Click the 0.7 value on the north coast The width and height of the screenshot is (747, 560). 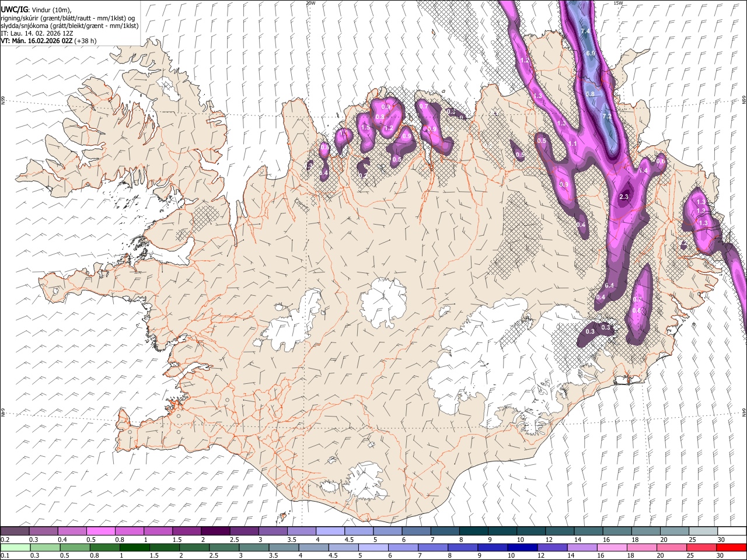pos(424,107)
